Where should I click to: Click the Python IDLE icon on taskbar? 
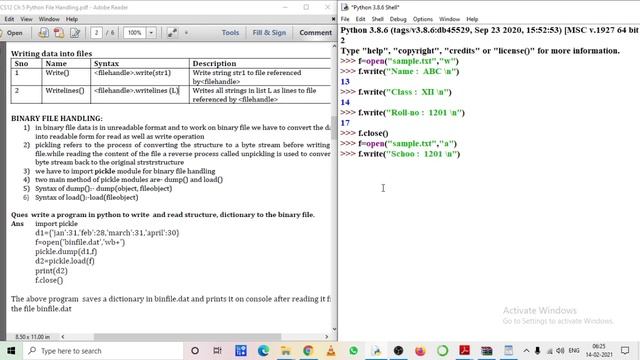376,351
